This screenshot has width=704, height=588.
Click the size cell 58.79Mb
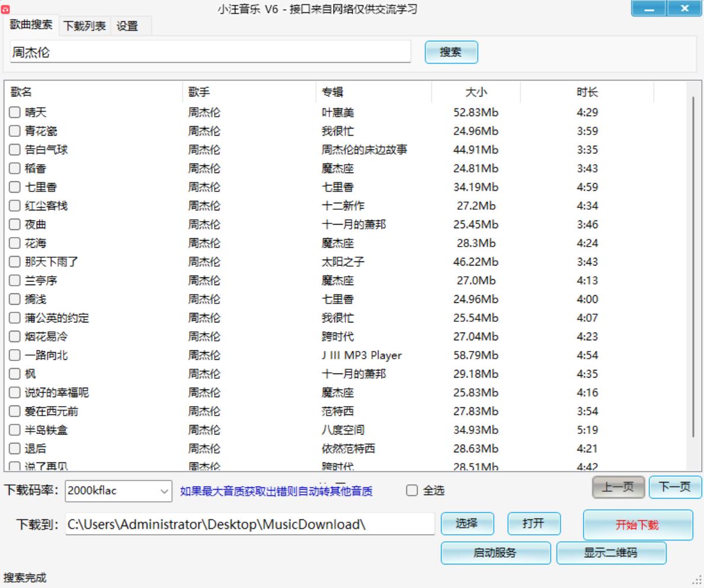pos(476,355)
